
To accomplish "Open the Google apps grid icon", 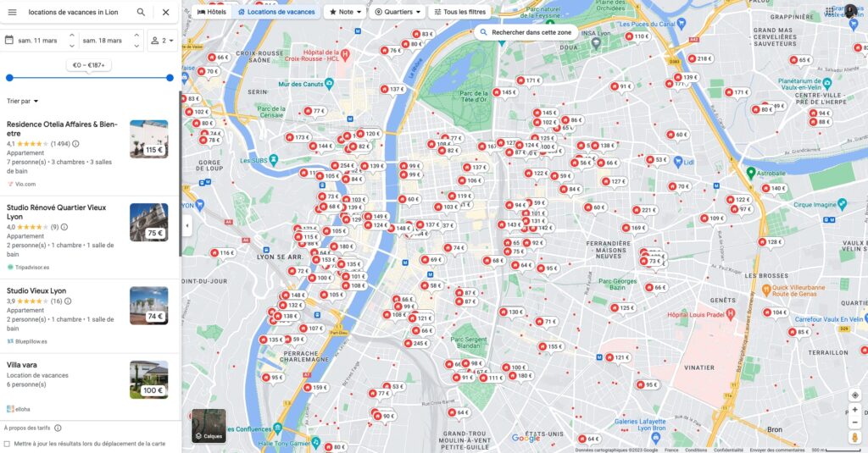I will [829, 11].
